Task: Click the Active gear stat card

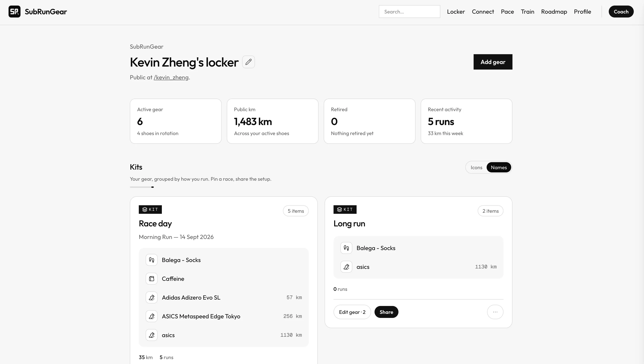Action: (x=176, y=121)
